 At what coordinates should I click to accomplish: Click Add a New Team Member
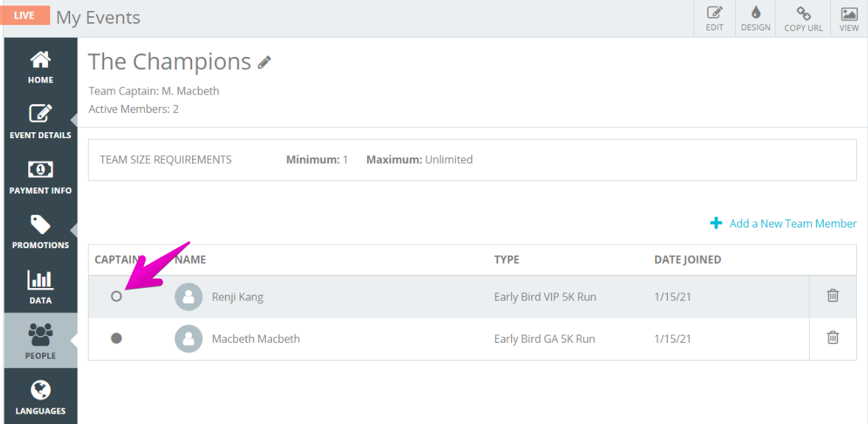coord(783,224)
